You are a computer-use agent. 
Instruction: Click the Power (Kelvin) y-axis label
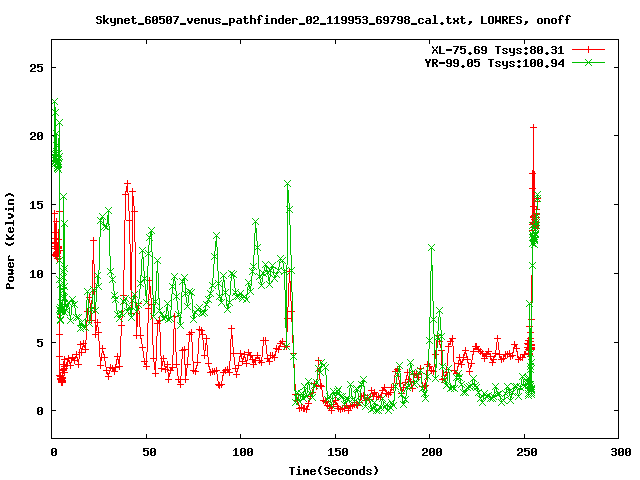pyautogui.click(x=10, y=241)
